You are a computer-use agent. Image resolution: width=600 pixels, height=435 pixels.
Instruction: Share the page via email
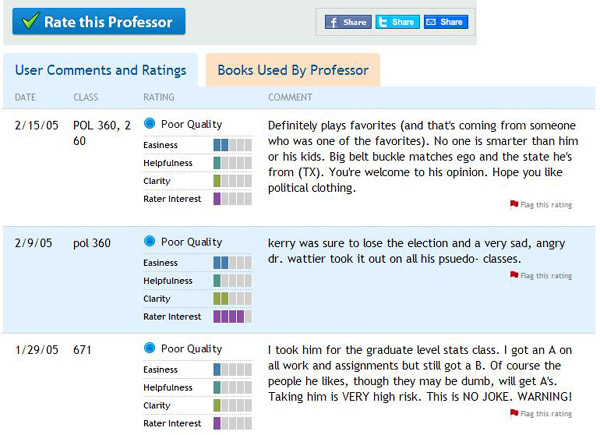445,22
